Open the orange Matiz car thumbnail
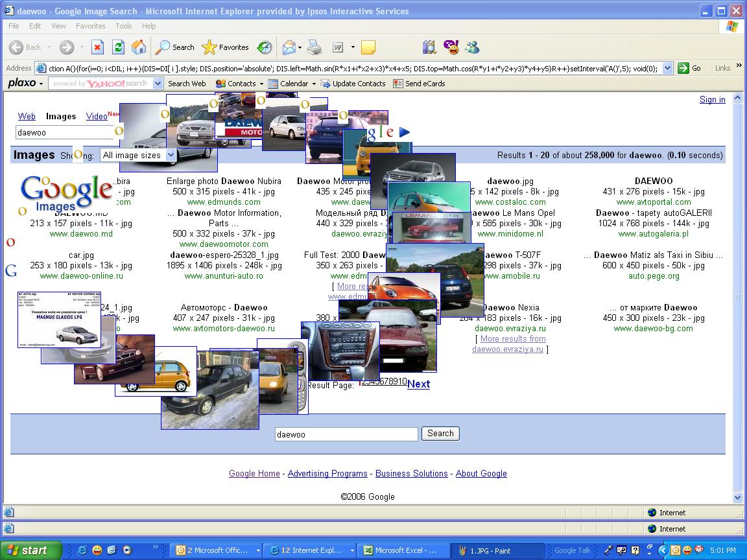This screenshot has width=747, height=560. coord(404,286)
